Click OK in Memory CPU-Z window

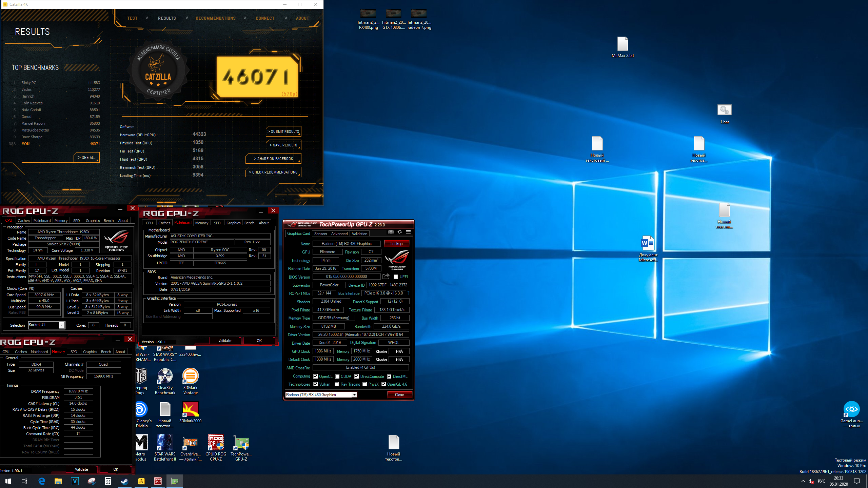116,469
